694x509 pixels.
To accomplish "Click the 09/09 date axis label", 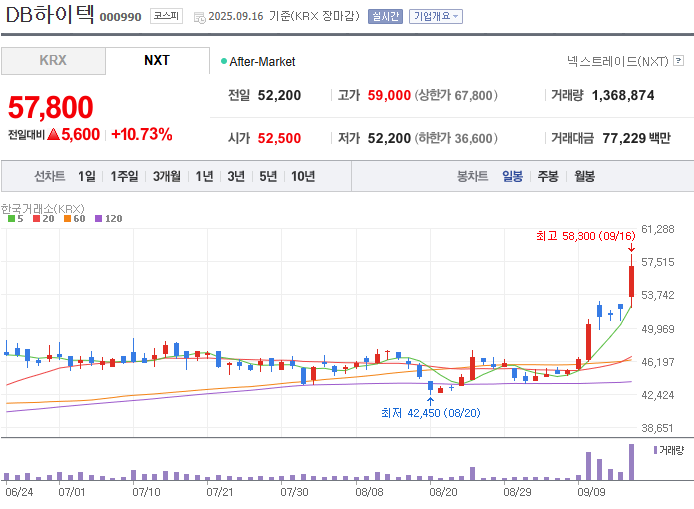I will [591, 492].
